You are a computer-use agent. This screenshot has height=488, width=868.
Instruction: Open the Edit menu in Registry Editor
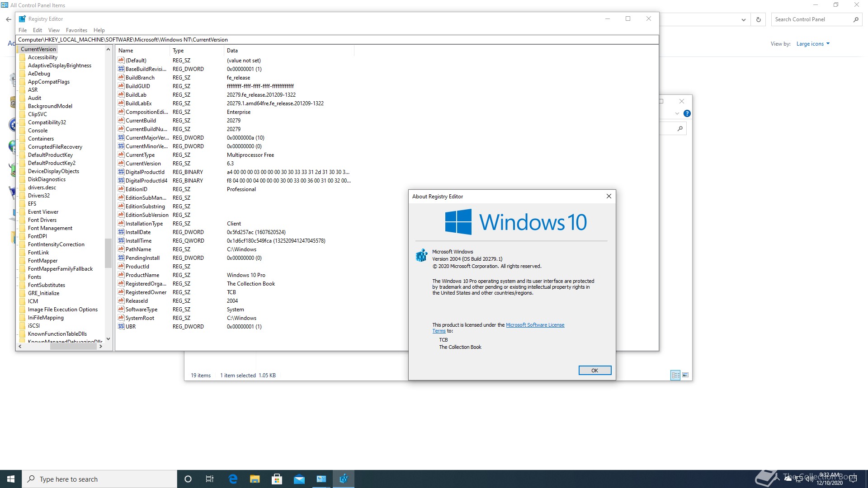38,30
